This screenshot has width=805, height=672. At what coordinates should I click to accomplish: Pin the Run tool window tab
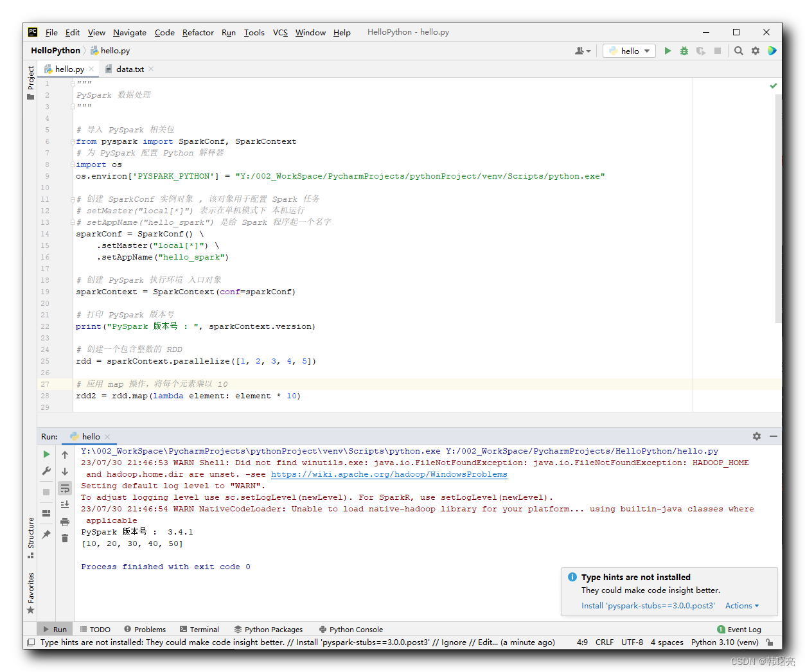pos(46,533)
